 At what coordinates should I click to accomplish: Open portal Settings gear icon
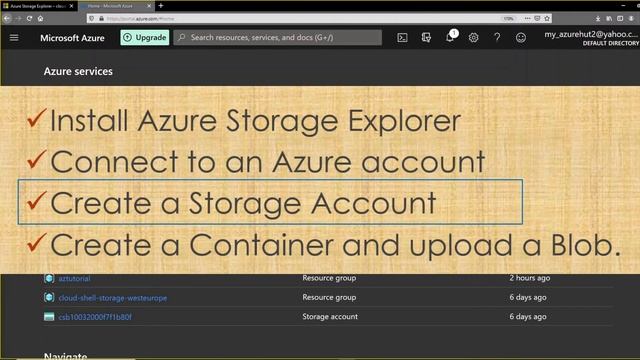point(473,38)
